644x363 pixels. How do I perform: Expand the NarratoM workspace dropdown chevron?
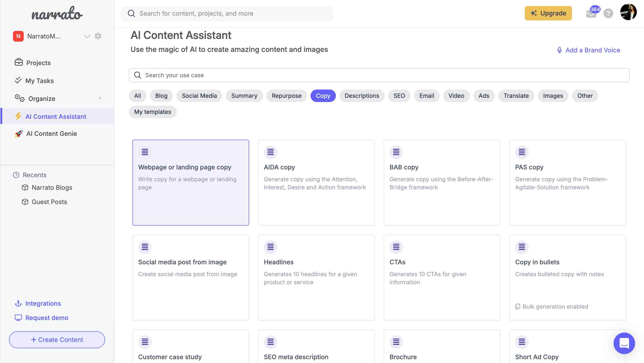pos(87,36)
